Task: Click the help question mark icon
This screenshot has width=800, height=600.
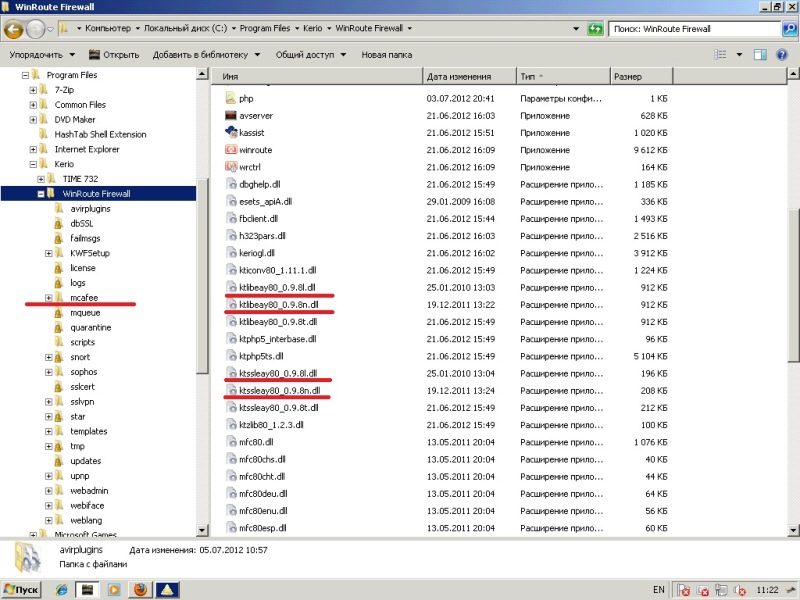Action: [783, 54]
